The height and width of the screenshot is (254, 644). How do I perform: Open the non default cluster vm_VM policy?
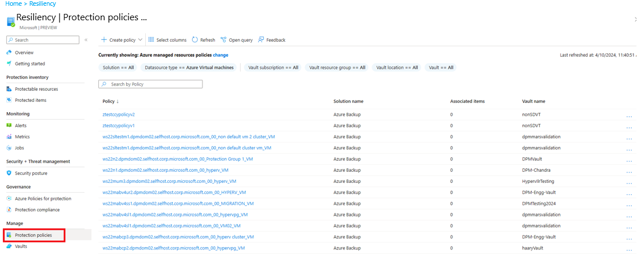click(x=187, y=148)
